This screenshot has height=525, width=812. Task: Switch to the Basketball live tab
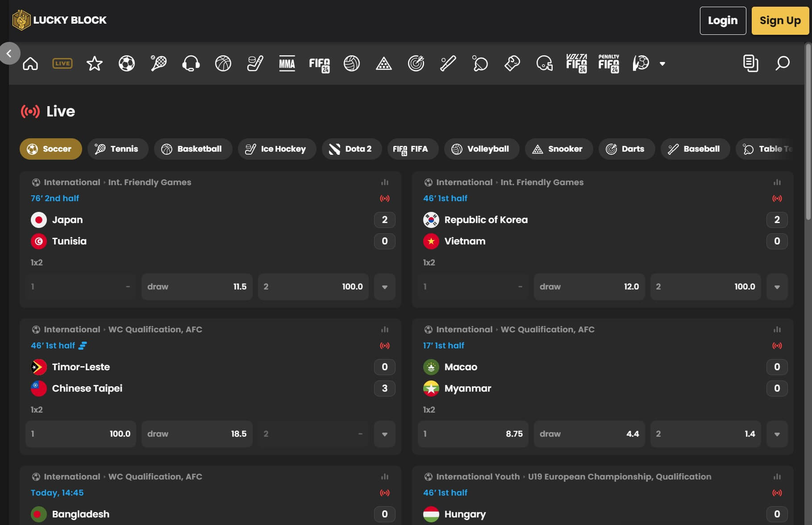pos(193,149)
